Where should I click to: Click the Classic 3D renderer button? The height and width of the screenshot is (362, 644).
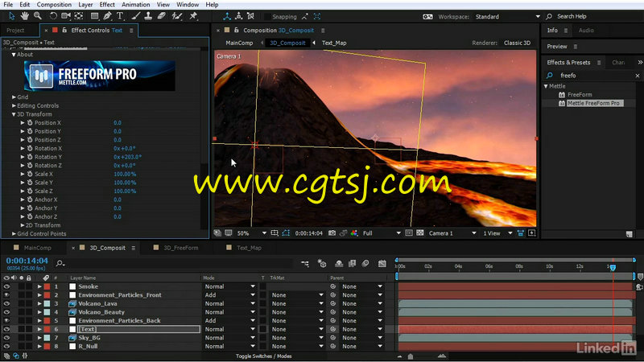517,43
